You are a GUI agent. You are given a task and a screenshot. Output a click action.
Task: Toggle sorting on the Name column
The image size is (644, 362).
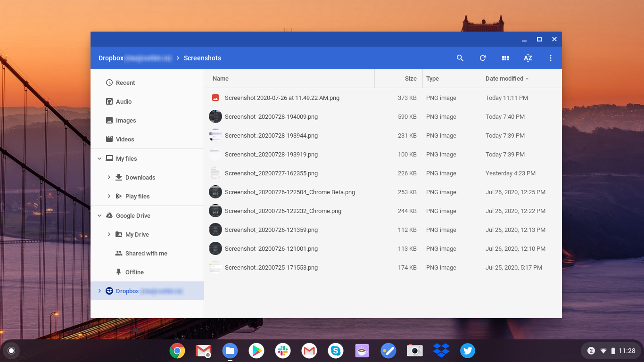pyautogui.click(x=220, y=78)
